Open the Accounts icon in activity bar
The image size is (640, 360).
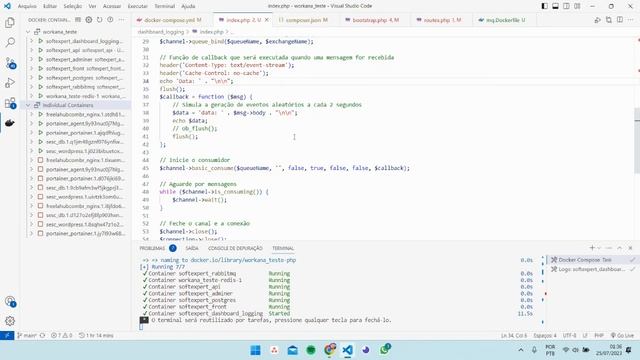(10, 302)
